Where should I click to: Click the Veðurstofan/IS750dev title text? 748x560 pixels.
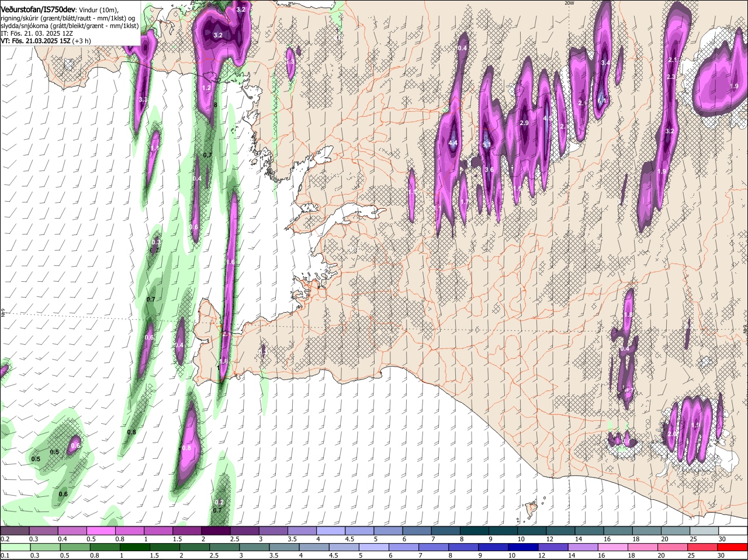point(37,9)
